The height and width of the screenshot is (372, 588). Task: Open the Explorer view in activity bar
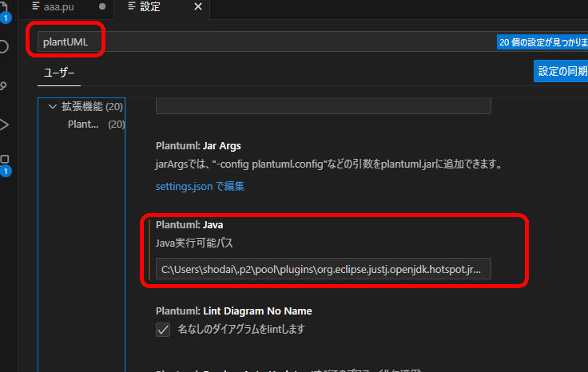tap(3, 11)
